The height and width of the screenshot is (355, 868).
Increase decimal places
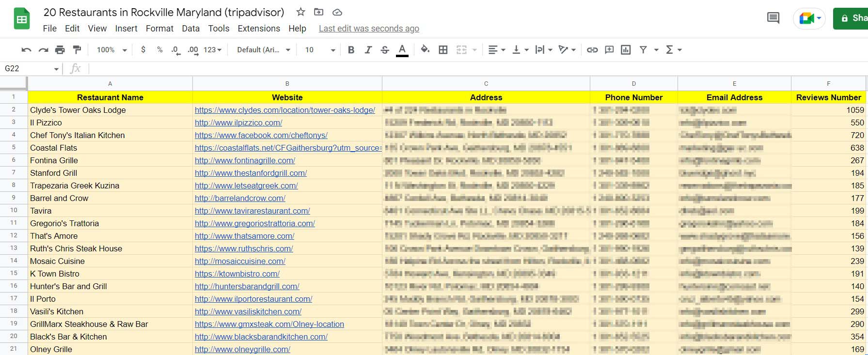[193, 50]
